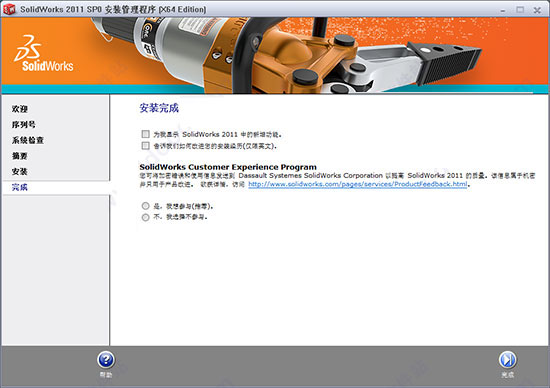550x388 pixels.
Task: Click the SolidWorks app icon in title bar
Action: [x=9, y=9]
